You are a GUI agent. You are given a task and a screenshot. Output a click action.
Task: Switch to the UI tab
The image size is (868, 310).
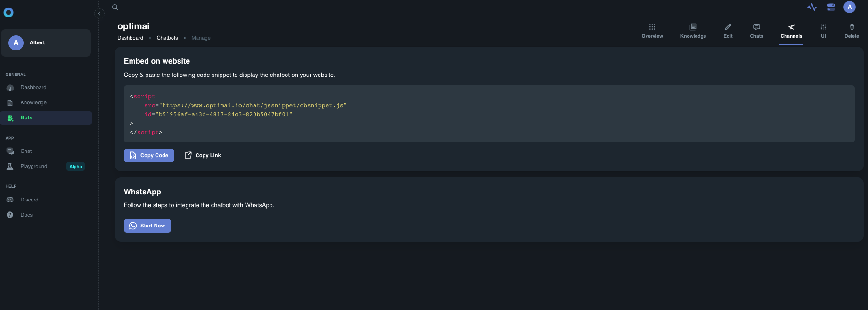point(823,31)
